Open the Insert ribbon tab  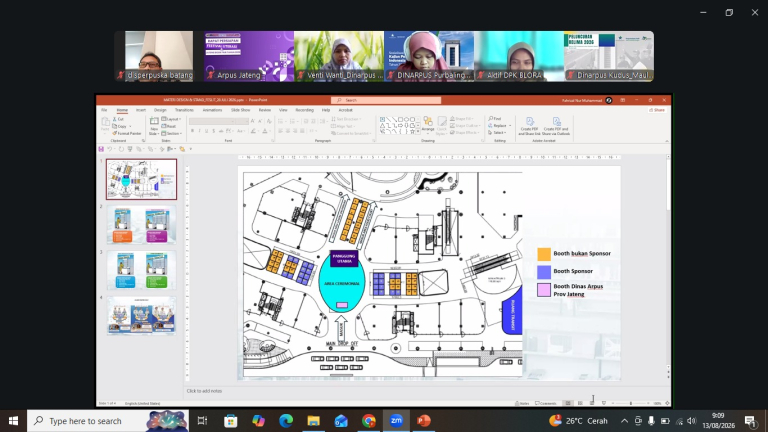coord(141,110)
